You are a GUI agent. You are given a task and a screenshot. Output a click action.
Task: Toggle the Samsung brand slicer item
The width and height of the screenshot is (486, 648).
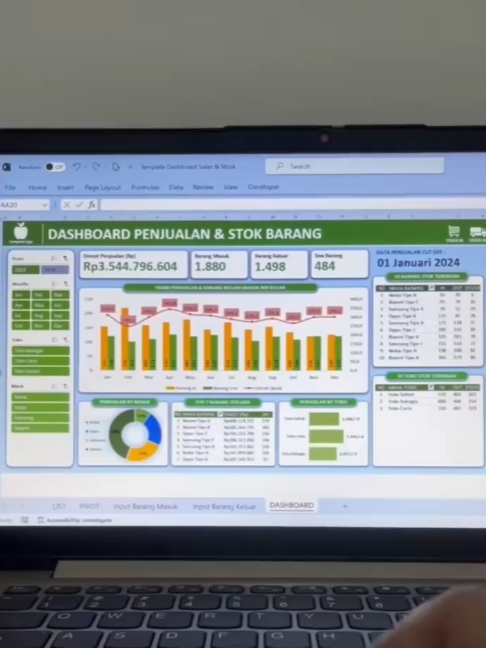pyautogui.click(x=40, y=418)
